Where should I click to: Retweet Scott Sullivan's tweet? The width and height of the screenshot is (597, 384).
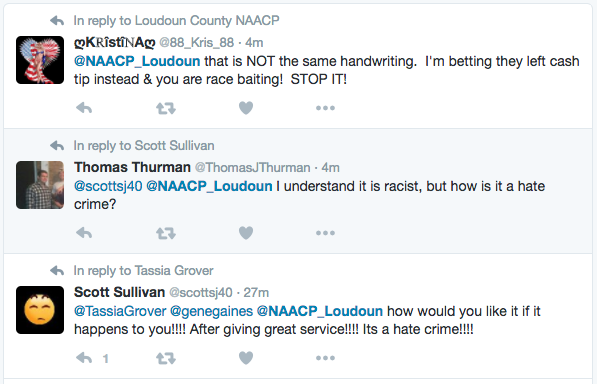[x=166, y=358]
